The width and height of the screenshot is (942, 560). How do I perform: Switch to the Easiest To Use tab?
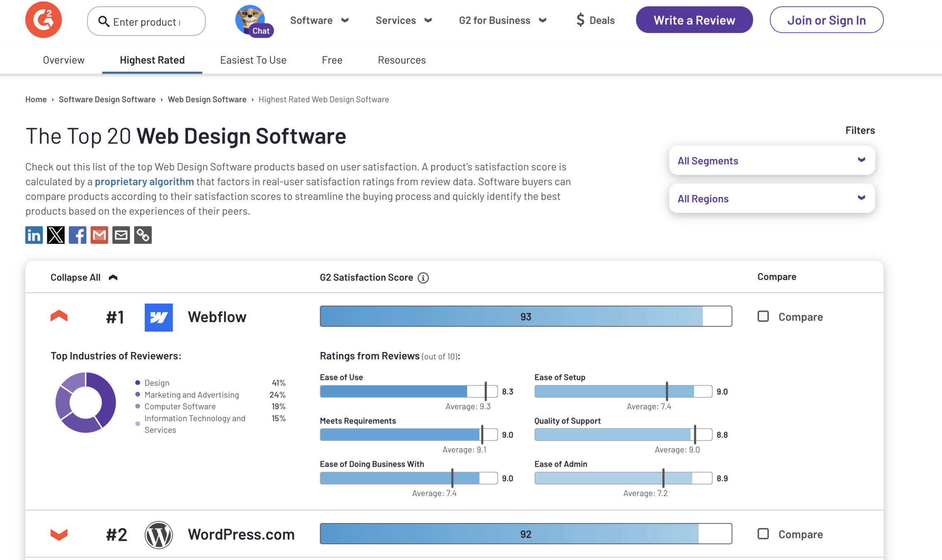point(253,60)
